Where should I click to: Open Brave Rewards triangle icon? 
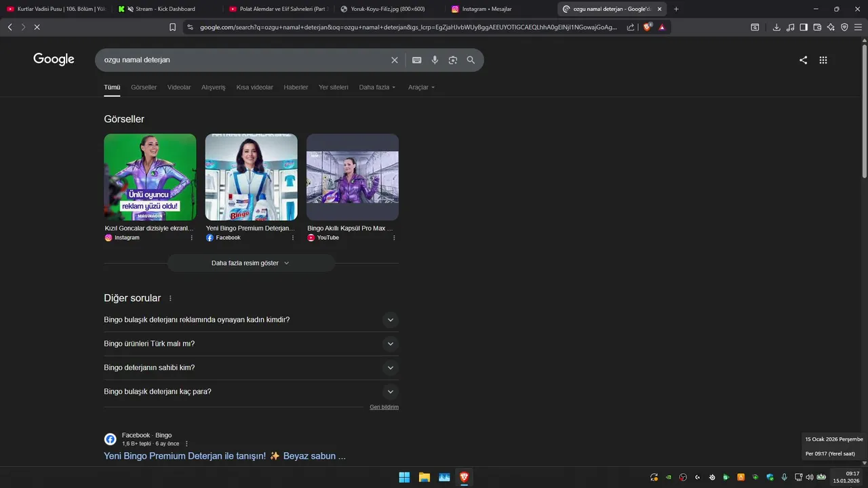pos(662,27)
